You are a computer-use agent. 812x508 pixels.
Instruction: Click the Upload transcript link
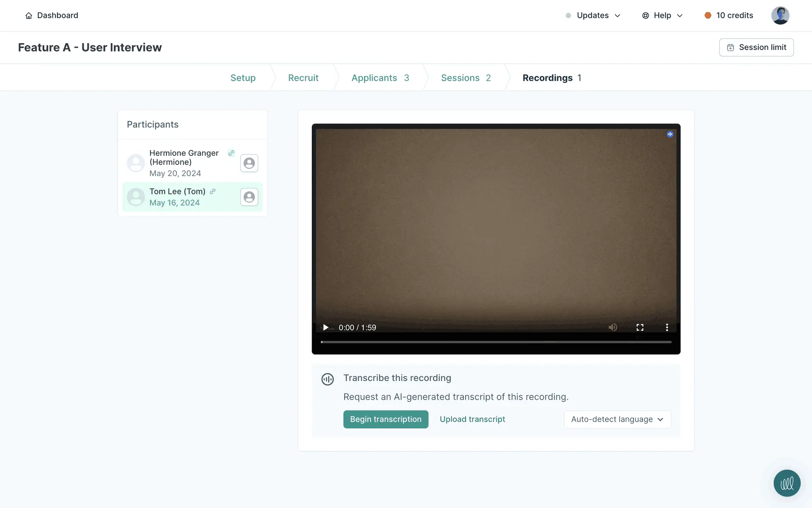click(x=472, y=419)
